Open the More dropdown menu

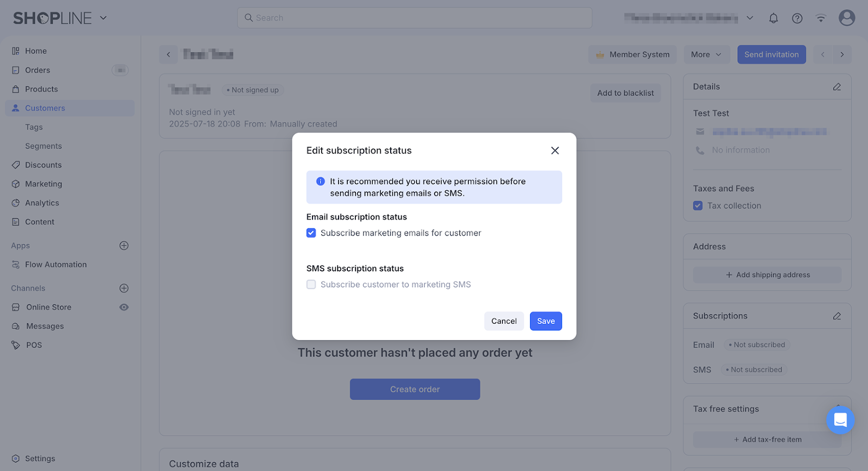click(706, 54)
